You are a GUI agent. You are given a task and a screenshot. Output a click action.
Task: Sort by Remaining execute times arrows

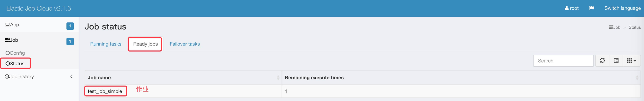tap(637, 78)
